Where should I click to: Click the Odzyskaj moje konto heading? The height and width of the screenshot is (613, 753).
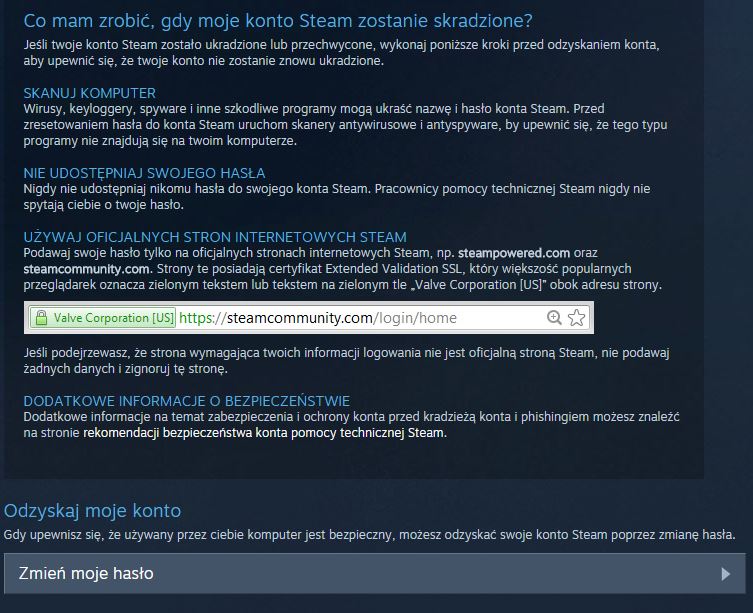click(x=93, y=511)
